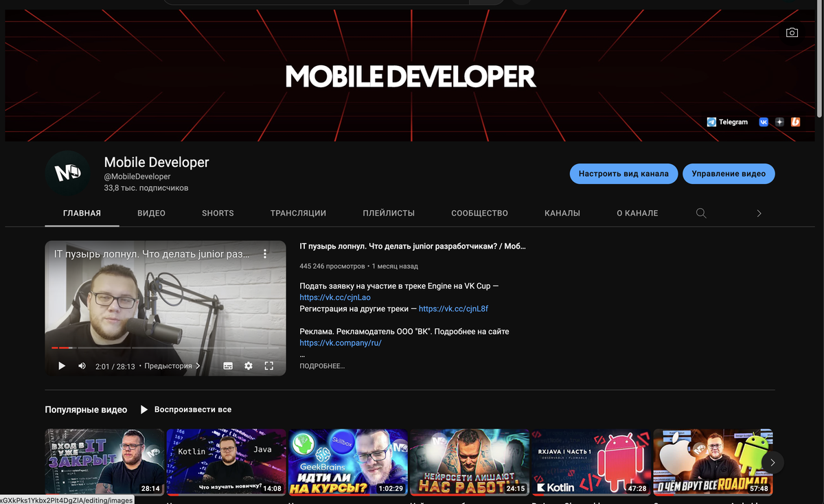Image resolution: width=824 pixels, height=504 pixels.
Task: Open the Kotlin vs Java 14:08 thumbnail
Action: click(226, 462)
